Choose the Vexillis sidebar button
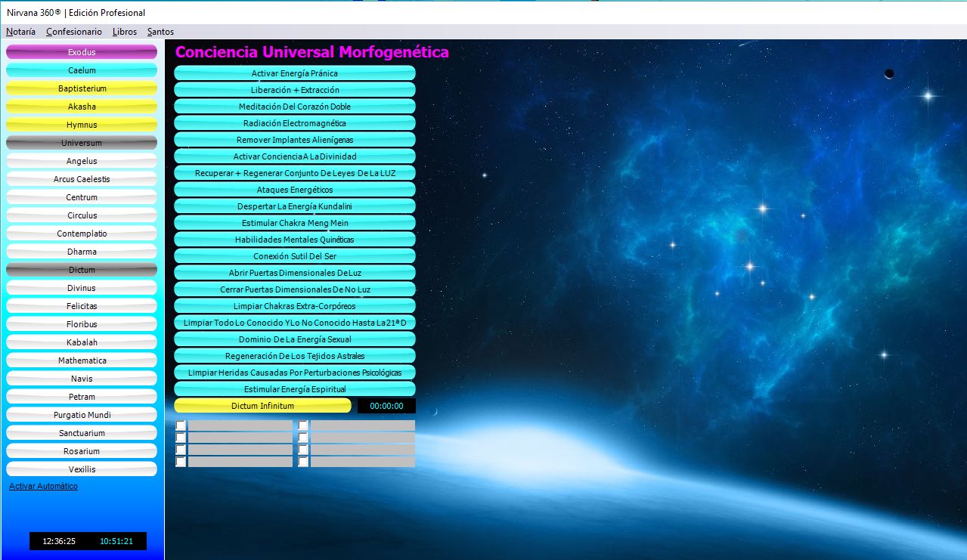Screen dimensions: 967x560 pos(82,469)
